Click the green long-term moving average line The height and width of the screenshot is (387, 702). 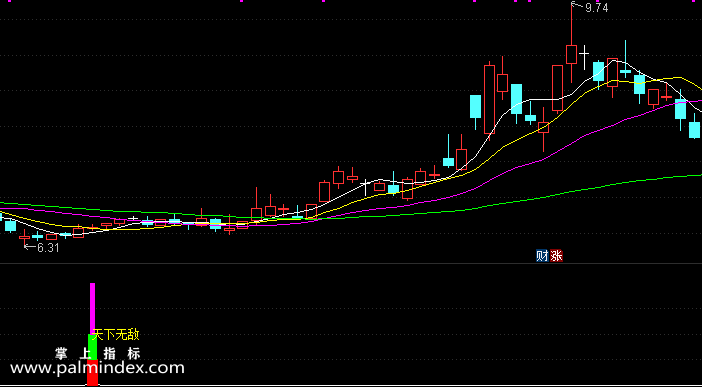tap(537, 197)
